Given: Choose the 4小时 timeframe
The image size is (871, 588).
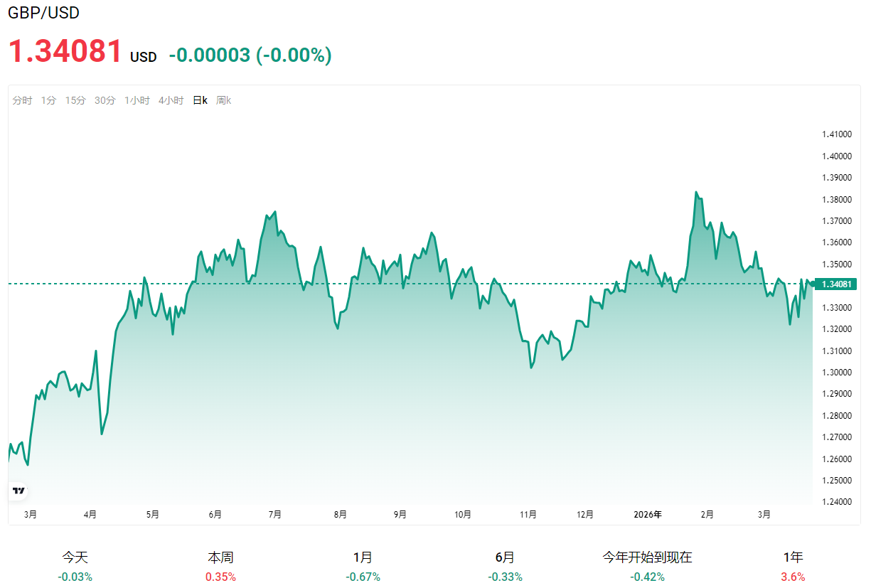Looking at the screenshot, I should tap(171, 100).
